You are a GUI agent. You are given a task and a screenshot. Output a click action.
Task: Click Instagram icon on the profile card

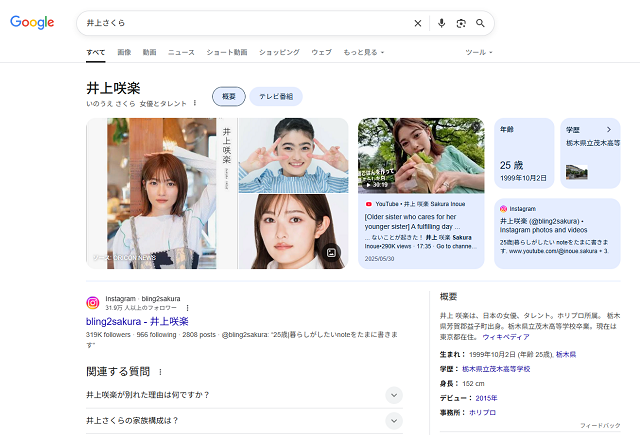point(503,209)
